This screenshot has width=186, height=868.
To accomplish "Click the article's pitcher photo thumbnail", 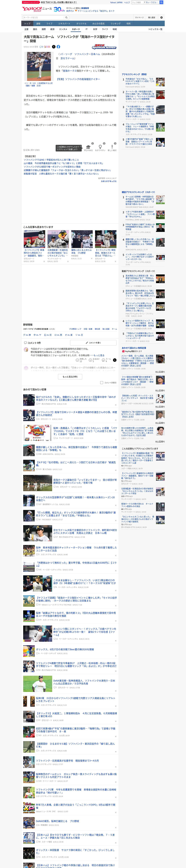I will click(39, 67).
